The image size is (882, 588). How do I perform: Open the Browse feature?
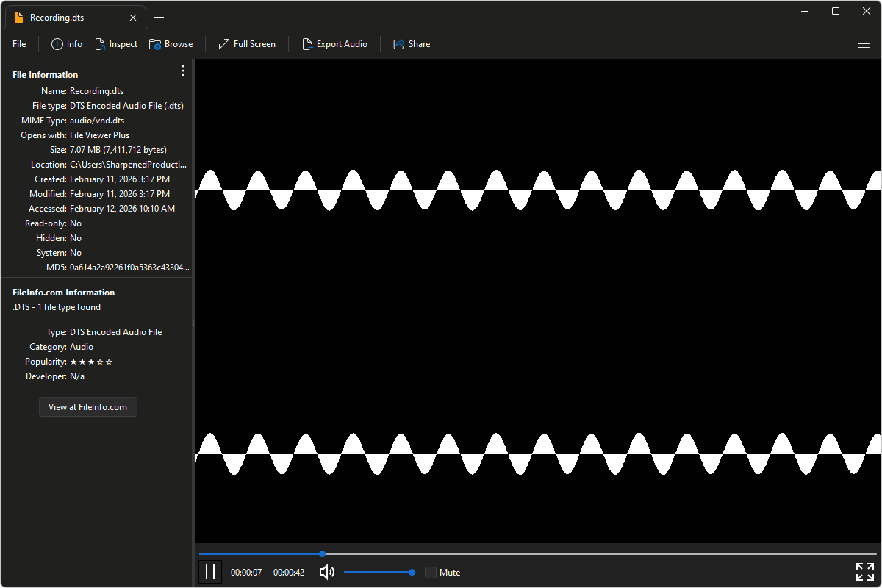point(171,44)
